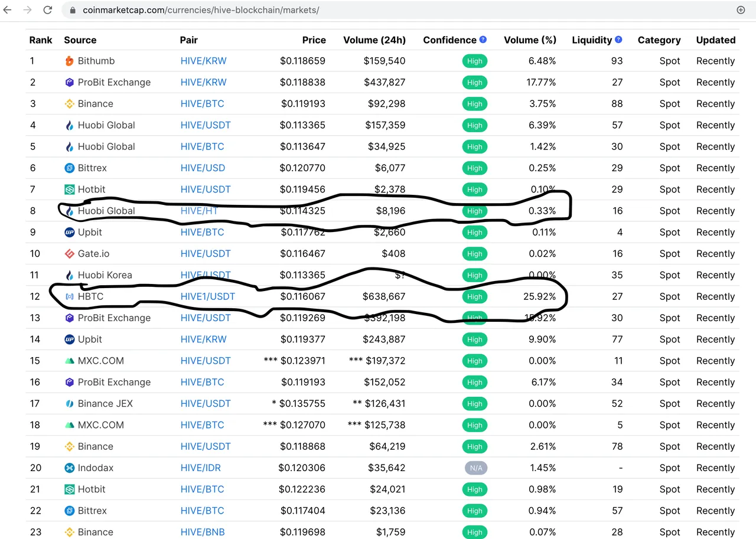
Task: Open Bittrex HIVE/USD pair link
Action: [203, 168]
